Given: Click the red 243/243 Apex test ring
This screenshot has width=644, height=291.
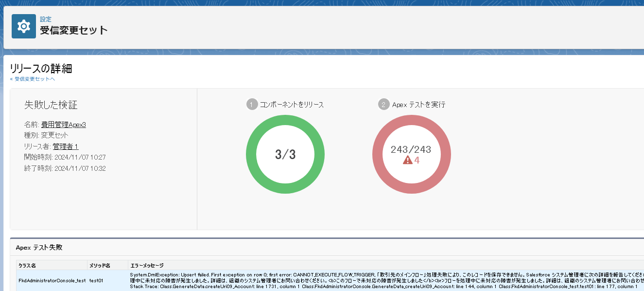Looking at the screenshot, I should point(412,154).
